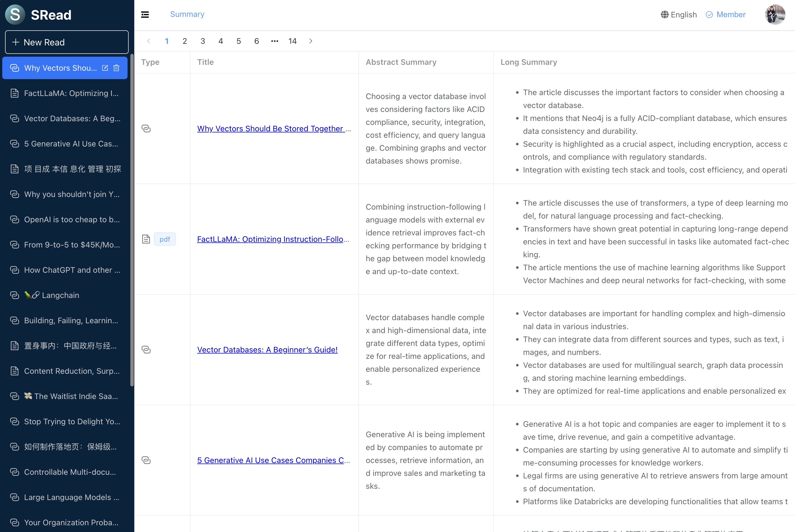
Task: Select page 3 in pagination
Action: 203,41
